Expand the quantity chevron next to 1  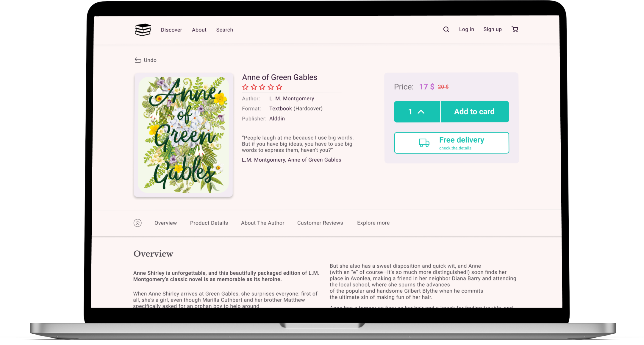click(x=421, y=112)
